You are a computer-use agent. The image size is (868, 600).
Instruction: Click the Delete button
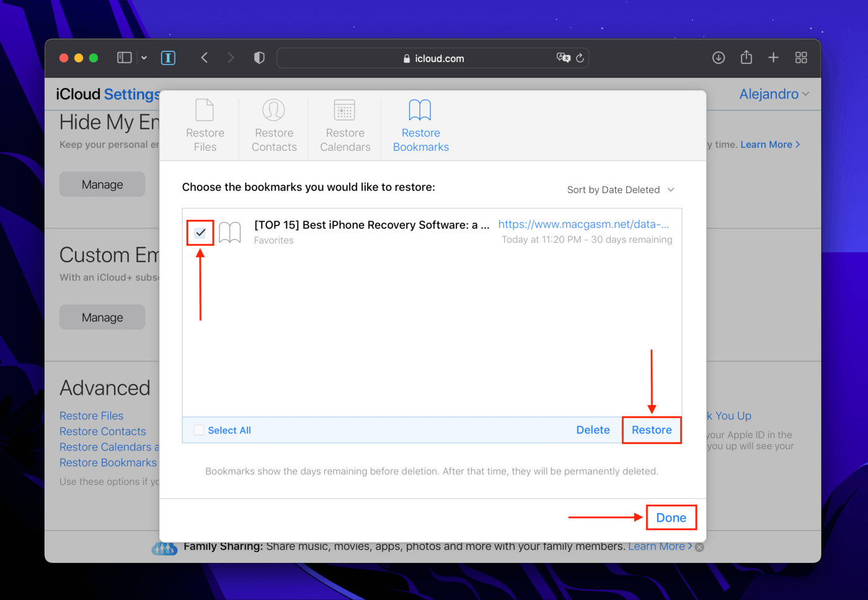pyautogui.click(x=593, y=430)
